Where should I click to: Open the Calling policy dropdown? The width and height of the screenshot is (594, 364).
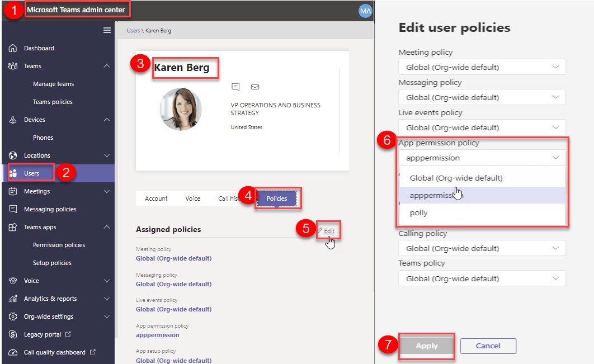[482, 248]
